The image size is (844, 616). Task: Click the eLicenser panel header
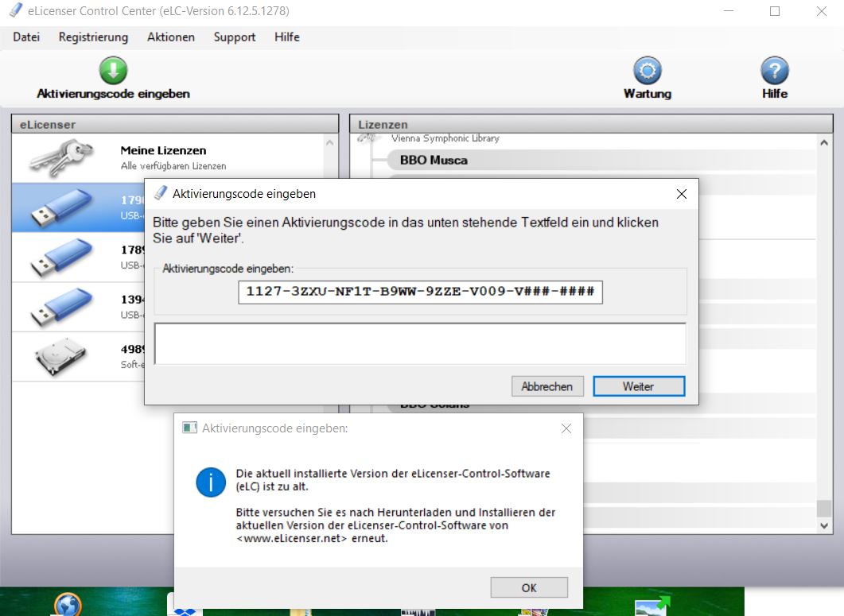point(175,124)
